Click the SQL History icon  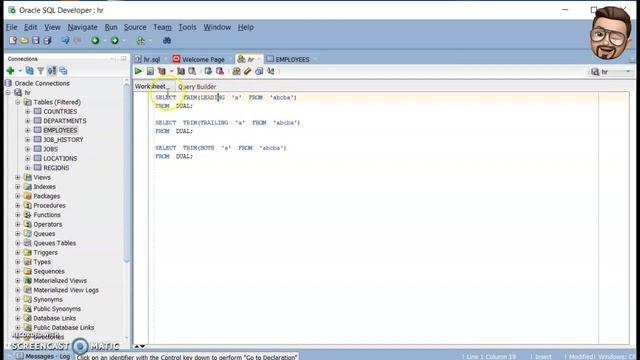click(x=259, y=71)
